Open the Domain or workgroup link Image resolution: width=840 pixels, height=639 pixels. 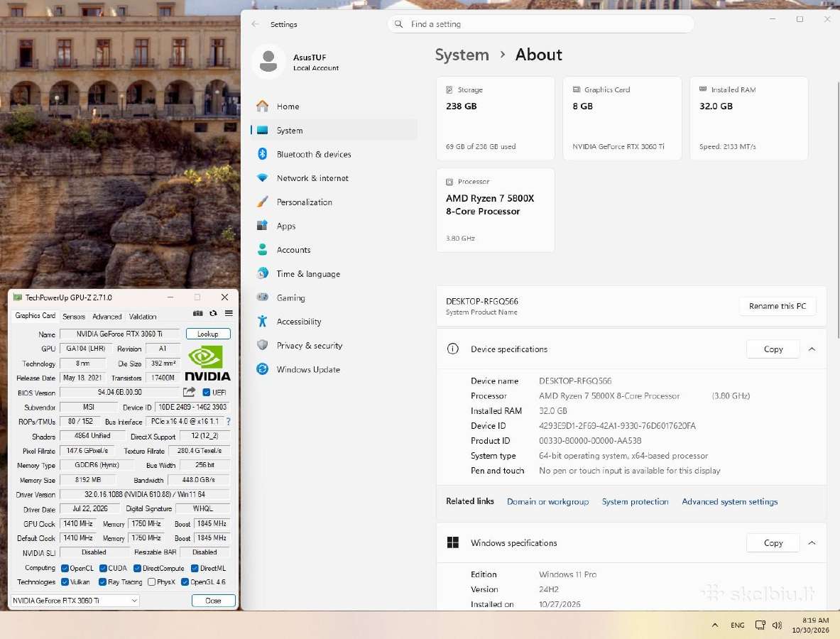coord(547,501)
